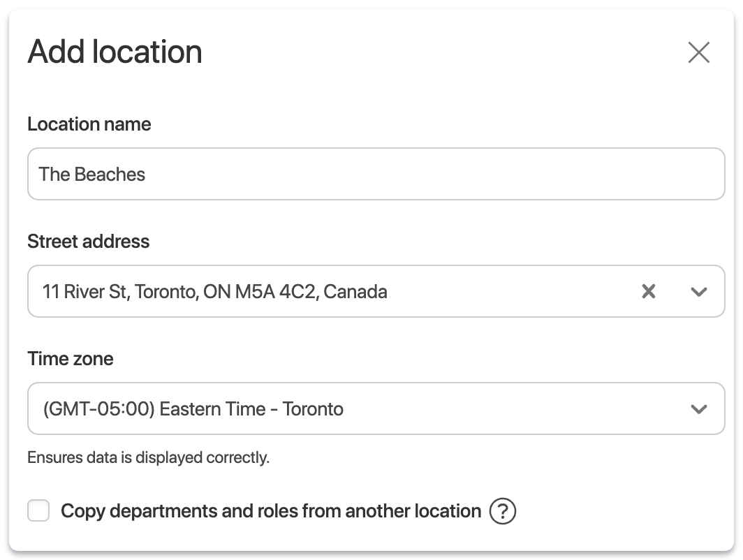Focus the Street address combo box
The height and width of the screenshot is (560, 743).
pyautogui.click(x=489, y=291)
